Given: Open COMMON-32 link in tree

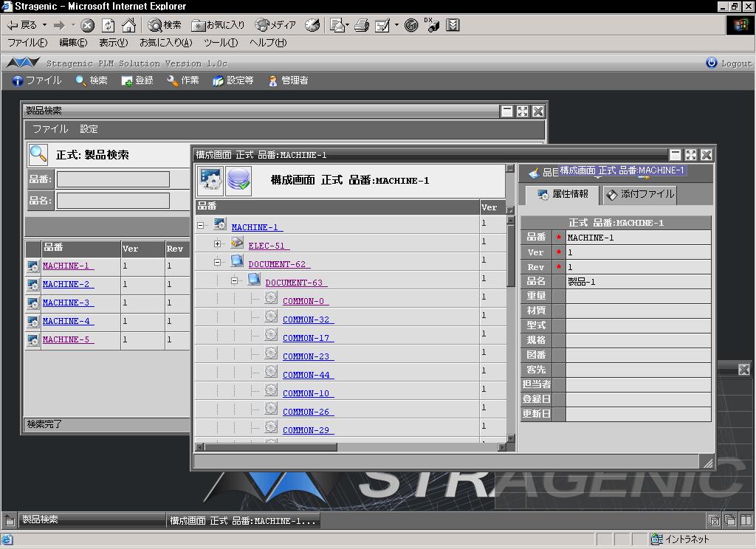Looking at the screenshot, I should [x=308, y=320].
